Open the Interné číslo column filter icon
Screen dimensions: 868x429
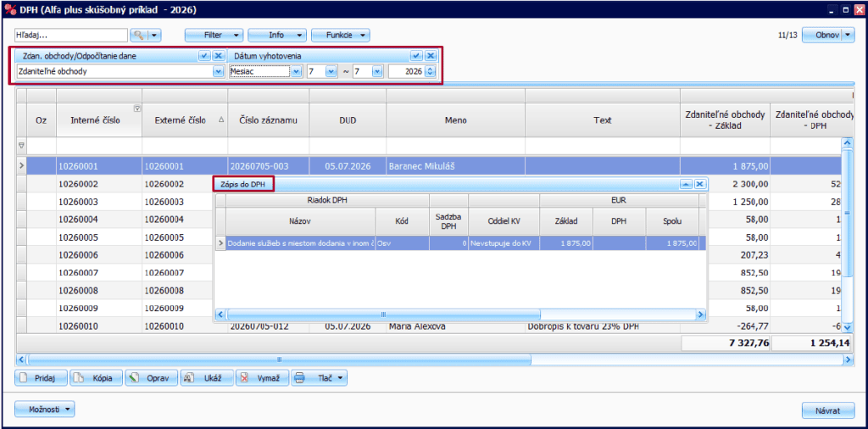tap(137, 108)
